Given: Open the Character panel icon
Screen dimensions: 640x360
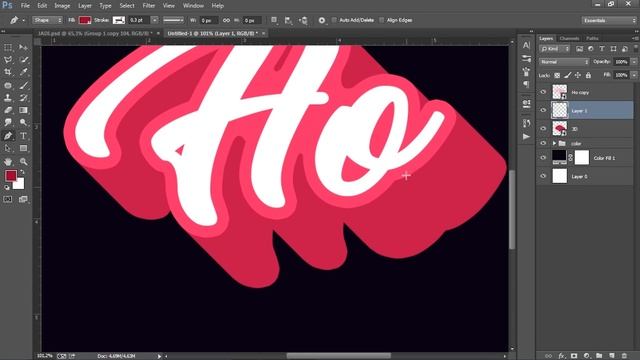Looking at the screenshot, I should point(526,45).
